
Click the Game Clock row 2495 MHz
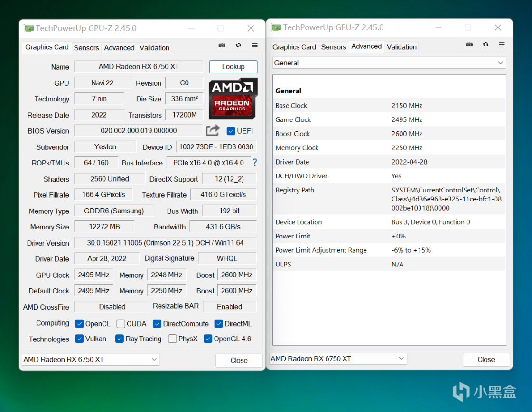(x=389, y=119)
